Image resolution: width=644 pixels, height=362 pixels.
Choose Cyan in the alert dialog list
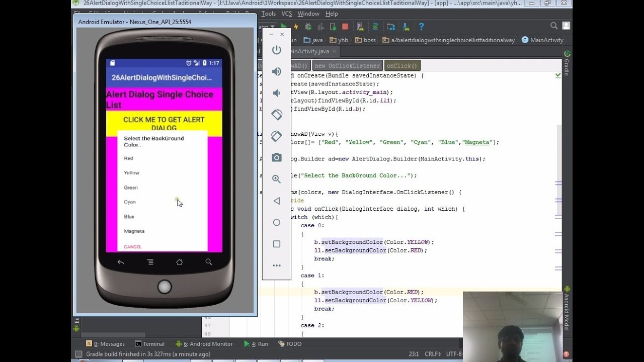162,202
